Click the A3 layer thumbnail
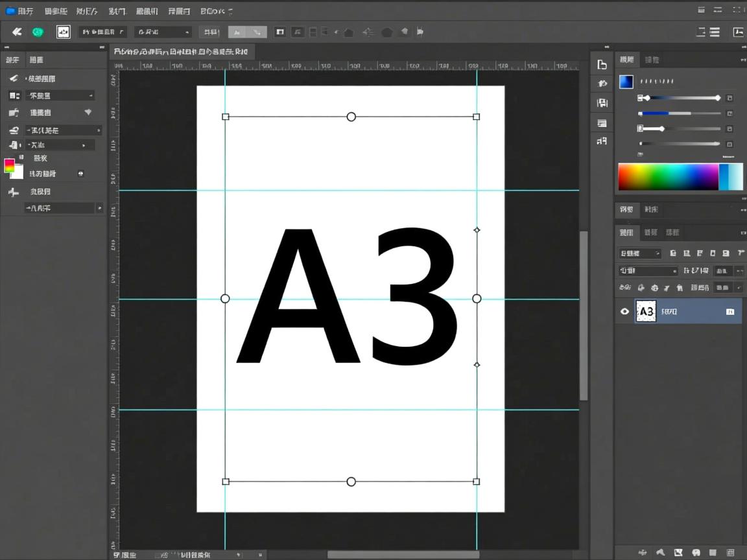Viewport: 747px width, 560px height. coord(646,312)
